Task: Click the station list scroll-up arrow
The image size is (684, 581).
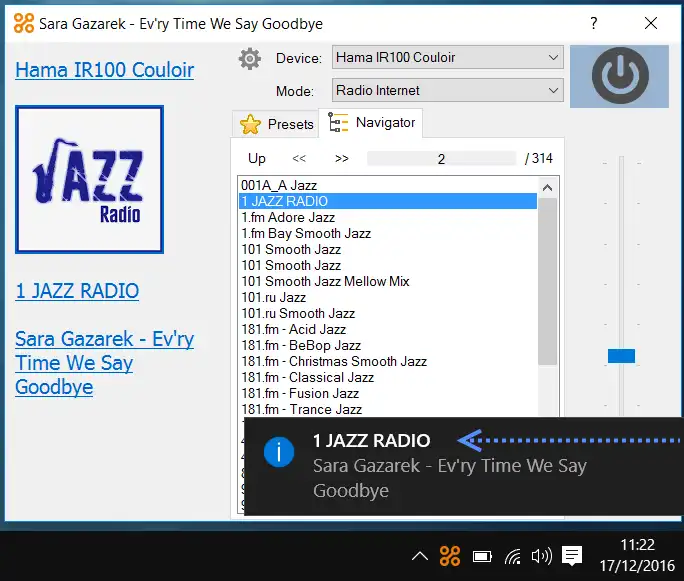Action: [x=547, y=188]
